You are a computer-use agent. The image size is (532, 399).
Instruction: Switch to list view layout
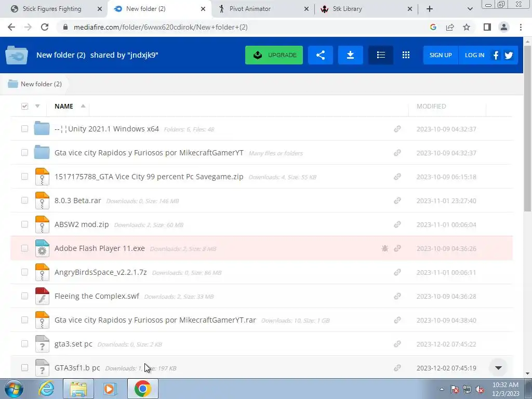381,55
